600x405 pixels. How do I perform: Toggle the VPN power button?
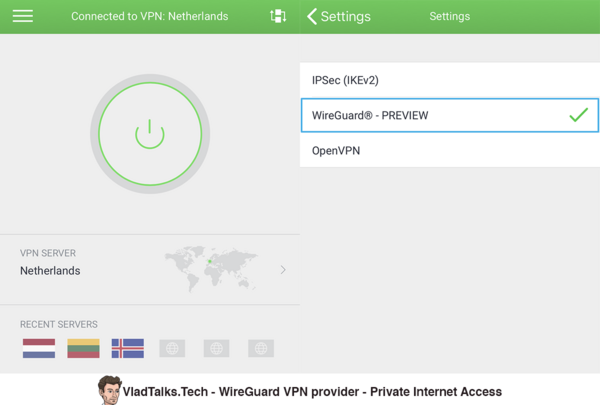(150, 134)
